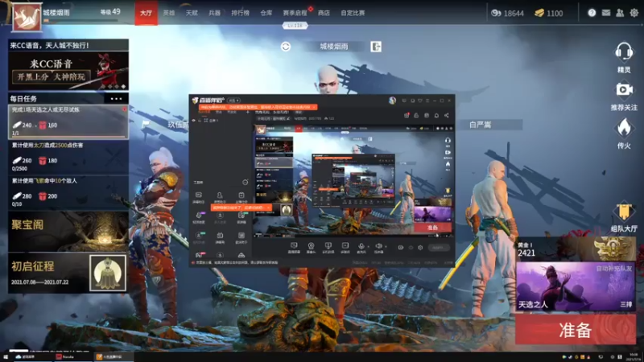Click the refresh icon beside 城楼烟雨 nameplate
Image resolution: width=644 pixels, height=362 pixels.
tap(286, 47)
